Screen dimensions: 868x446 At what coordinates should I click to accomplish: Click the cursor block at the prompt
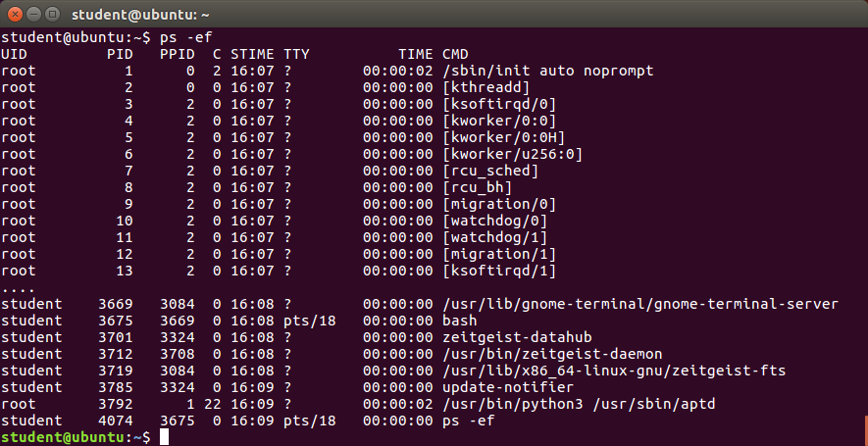(164, 437)
